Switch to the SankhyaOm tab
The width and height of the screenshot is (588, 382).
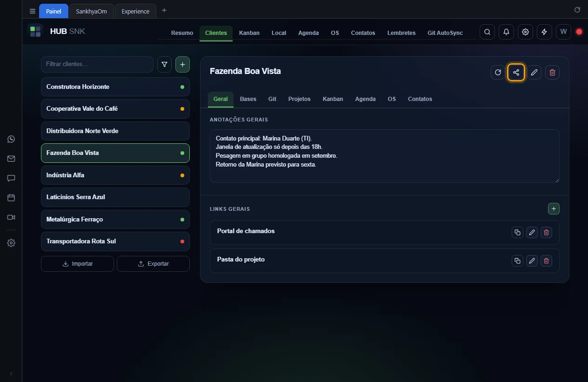click(91, 11)
